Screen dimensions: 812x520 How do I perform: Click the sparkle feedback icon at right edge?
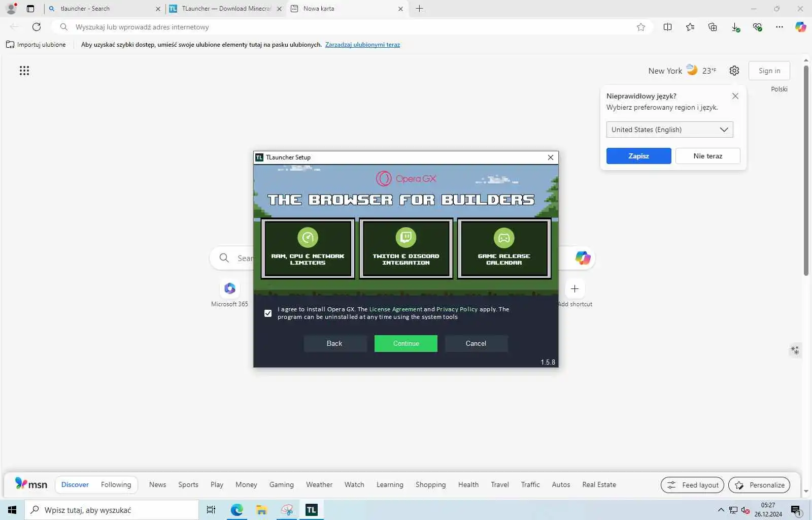tap(795, 350)
